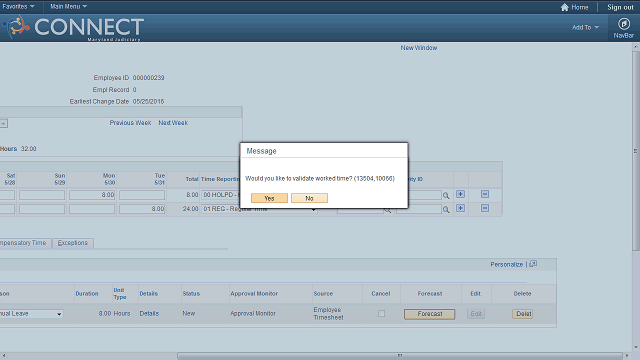Image resolution: width=640 pixels, height=360 pixels.
Task: Click the Status column header
Action: point(191,293)
